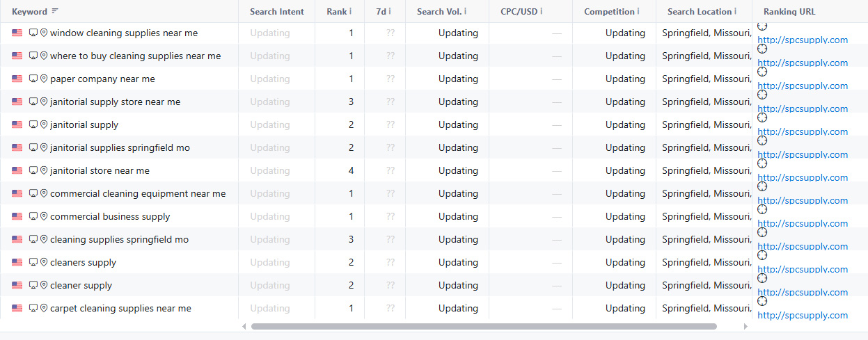Click the left arrow of horizontal scrollbar
868x340 pixels.
(x=244, y=326)
